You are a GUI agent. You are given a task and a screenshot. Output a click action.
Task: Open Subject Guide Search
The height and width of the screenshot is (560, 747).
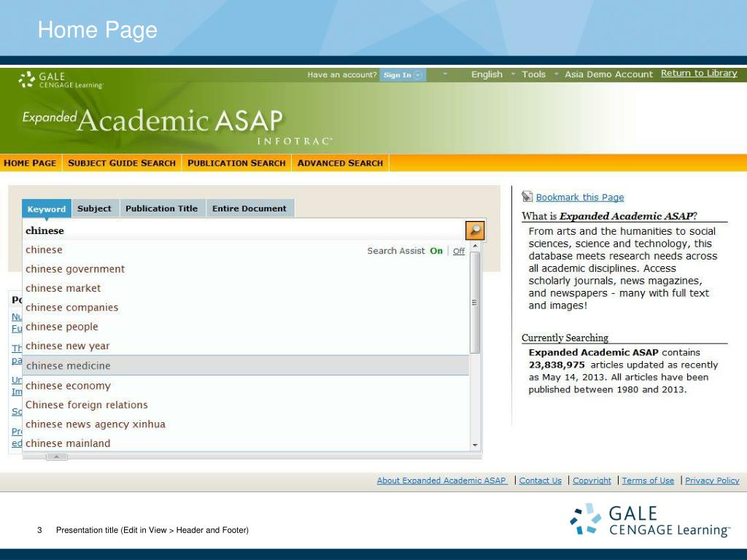point(122,163)
